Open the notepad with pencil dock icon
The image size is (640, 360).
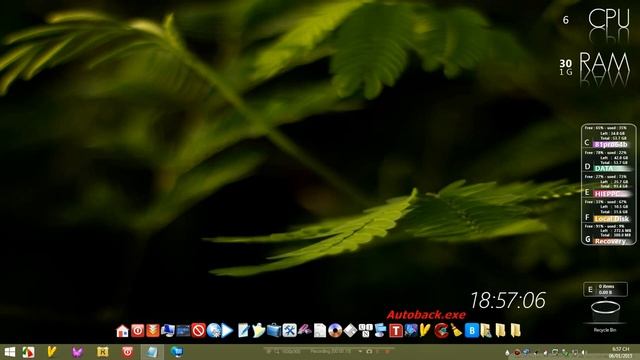243,331
